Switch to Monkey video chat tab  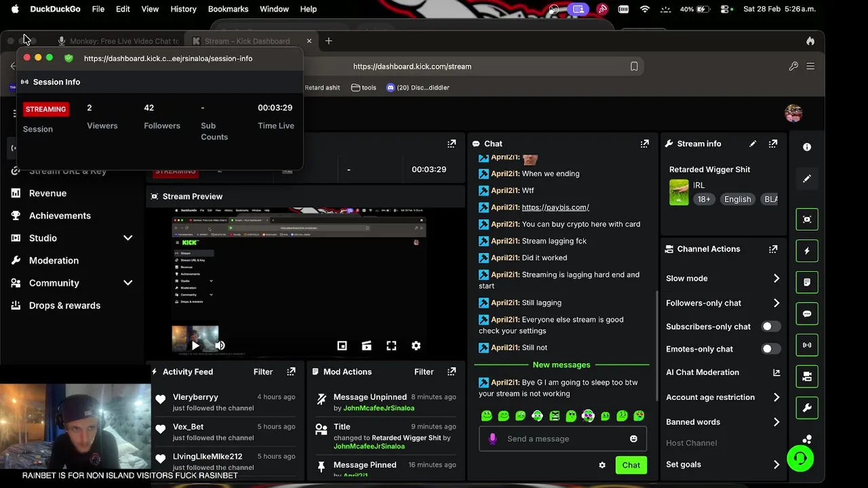(x=119, y=41)
